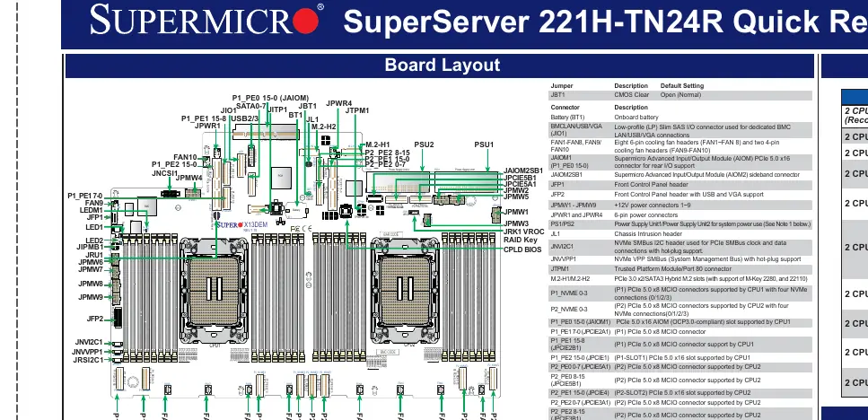This screenshot has width=868, height=420.
Task: Click the LED1 label on the diagram
Action: 94,227
